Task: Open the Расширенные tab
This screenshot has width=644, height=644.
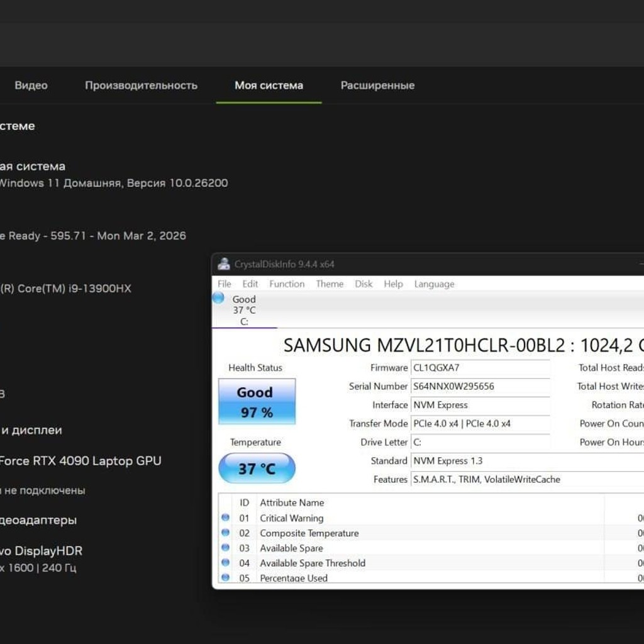Action: pyautogui.click(x=377, y=86)
